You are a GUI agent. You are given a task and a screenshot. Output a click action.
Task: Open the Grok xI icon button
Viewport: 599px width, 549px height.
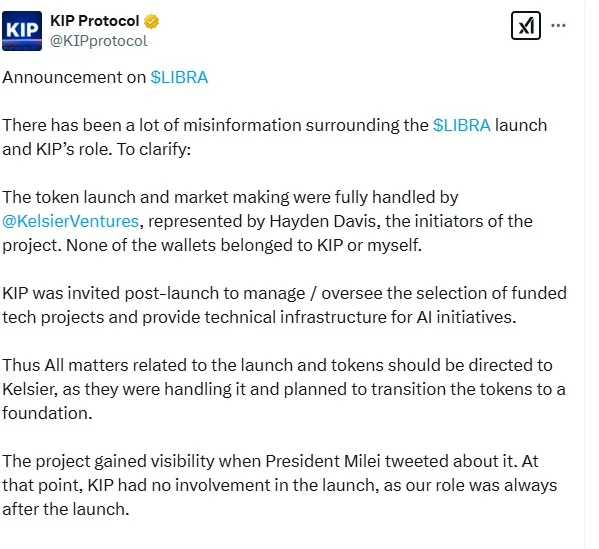[526, 26]
